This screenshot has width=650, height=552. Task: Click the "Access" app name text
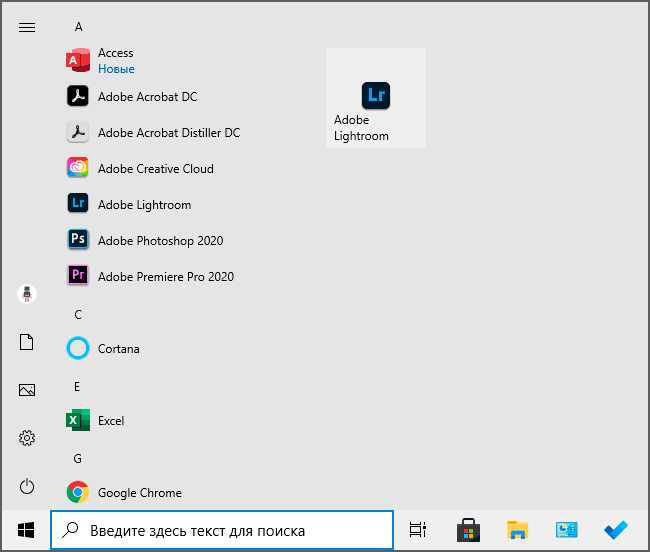(x=116, y=53)
